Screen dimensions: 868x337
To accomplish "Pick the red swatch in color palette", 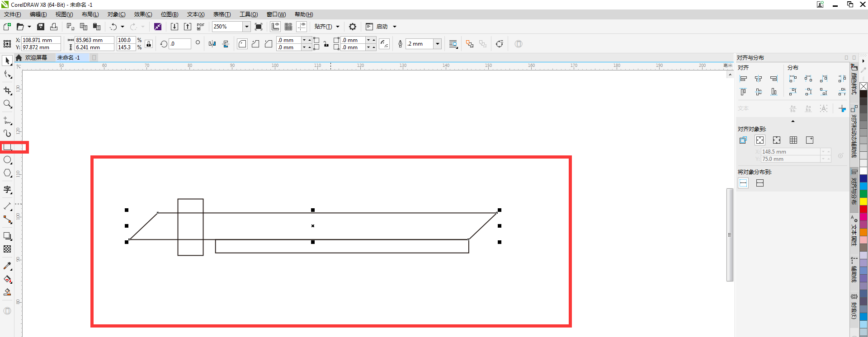I will coord(863,209).
